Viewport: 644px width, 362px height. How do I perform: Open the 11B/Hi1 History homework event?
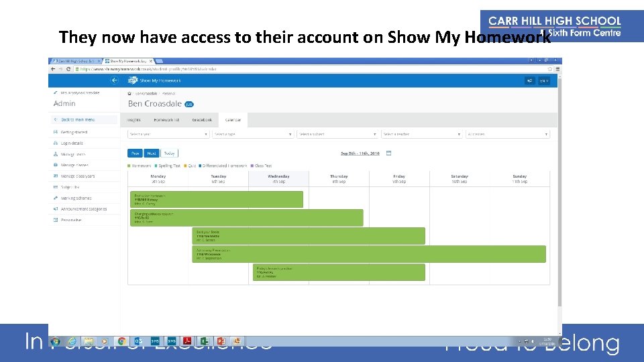point(217,199)
